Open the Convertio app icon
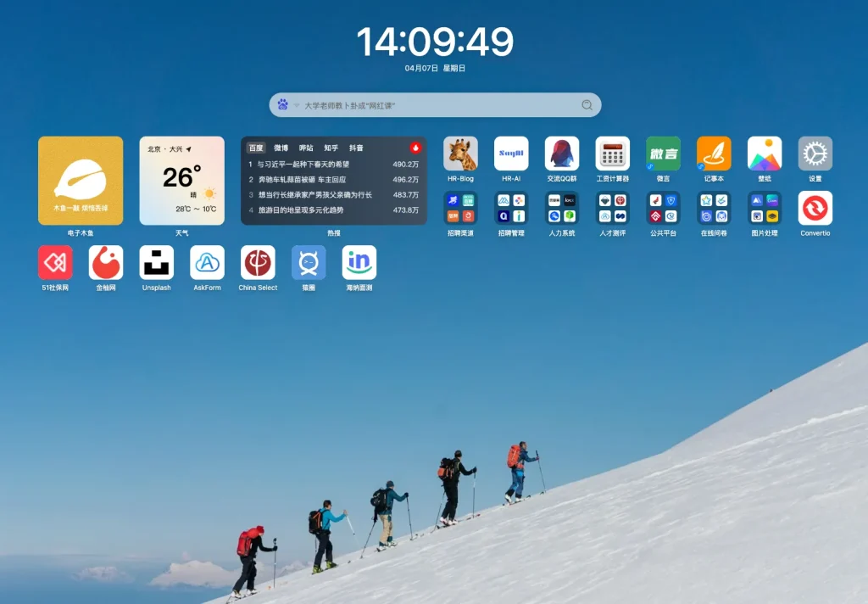 pos(815,208)
